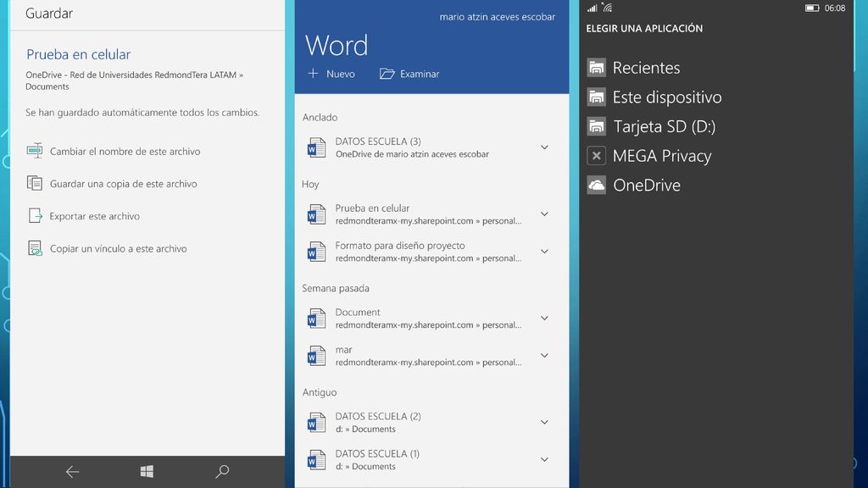Select Recientes in the app chooser

[x=646, y=68]
